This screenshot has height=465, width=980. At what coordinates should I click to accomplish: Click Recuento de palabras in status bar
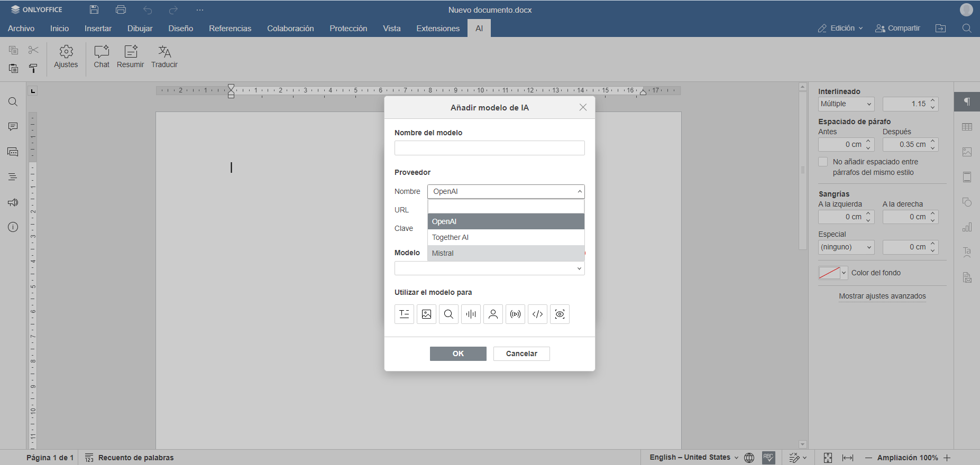coord(130,458)
